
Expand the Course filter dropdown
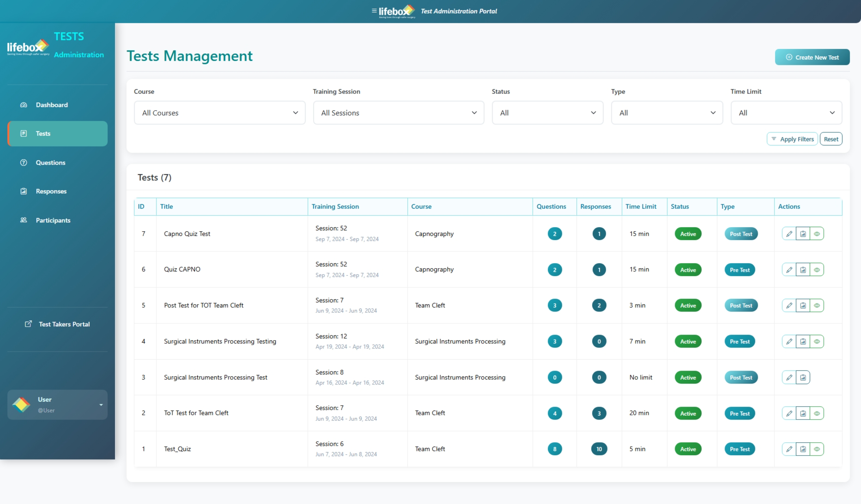[220, 113]
